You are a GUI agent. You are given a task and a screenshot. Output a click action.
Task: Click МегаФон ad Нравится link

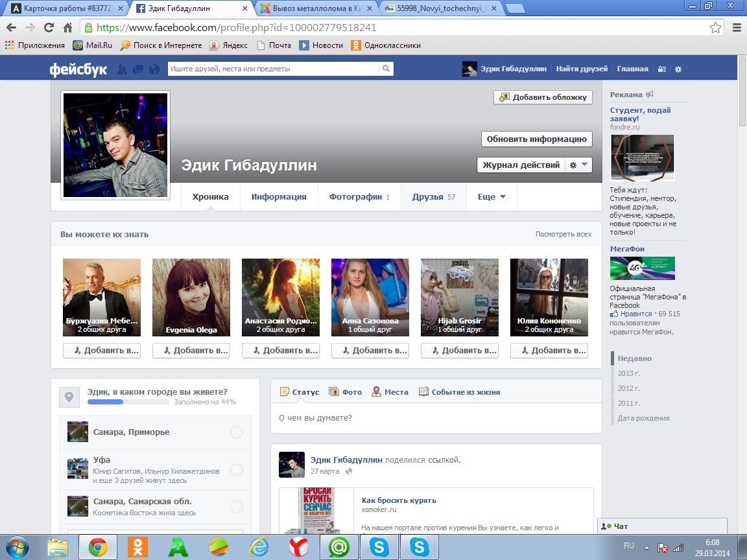pos(635,314)
